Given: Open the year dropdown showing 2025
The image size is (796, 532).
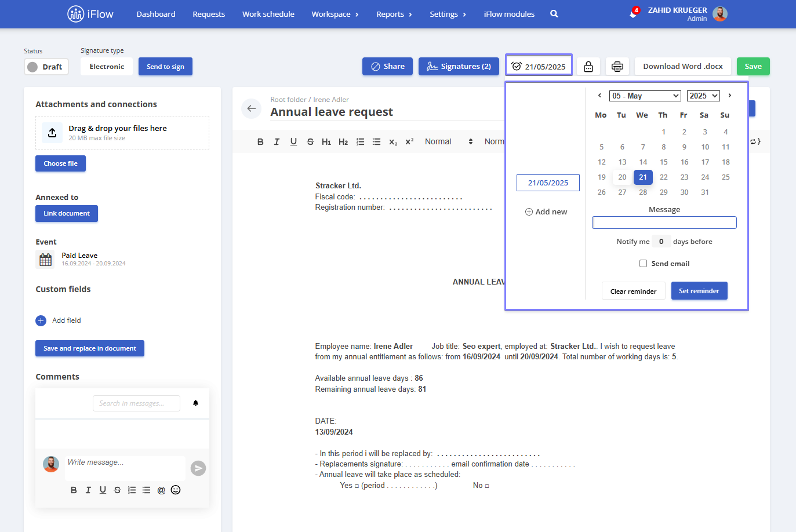Looking at the screenshot, I should pos(703,96).
